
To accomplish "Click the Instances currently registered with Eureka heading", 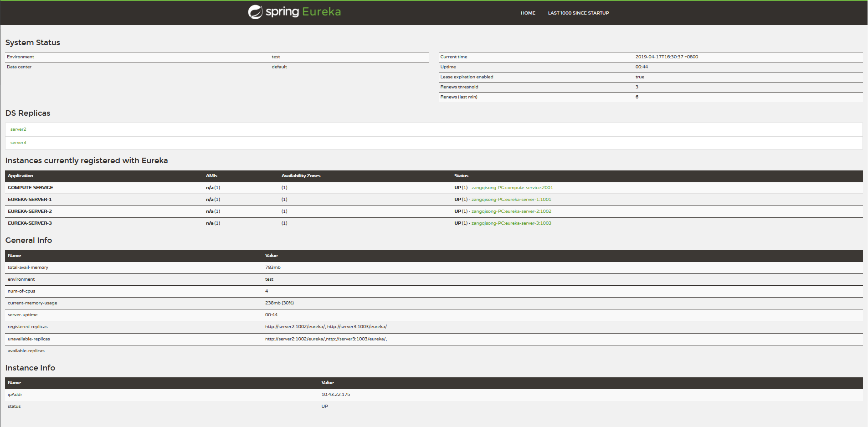I will (87, 160).
